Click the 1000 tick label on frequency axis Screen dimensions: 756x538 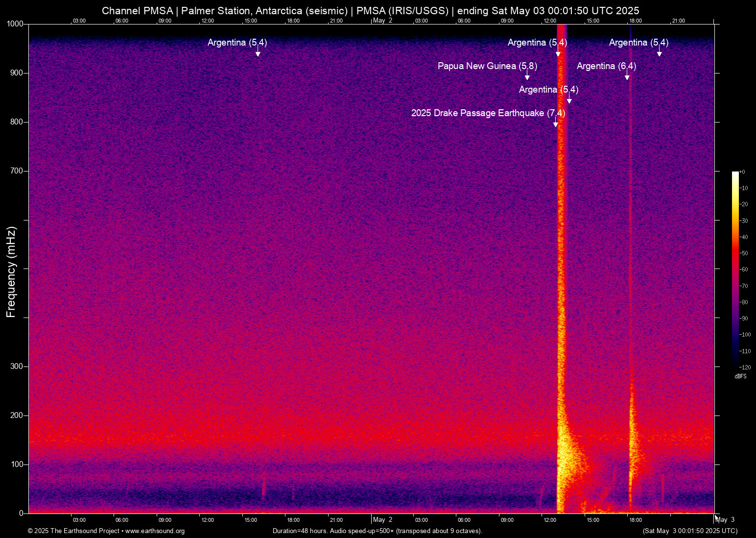(15, 24)
